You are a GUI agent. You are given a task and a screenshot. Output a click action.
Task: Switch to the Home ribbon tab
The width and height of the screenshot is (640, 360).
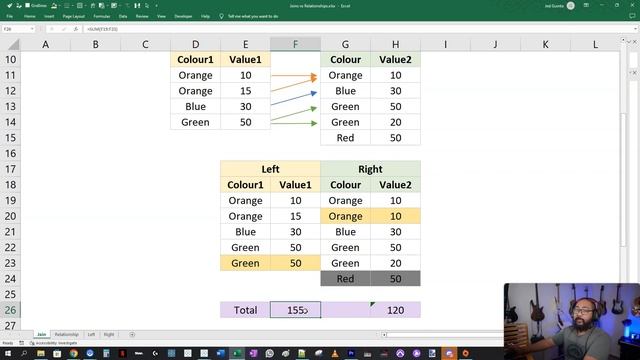(x=29, y=16)
